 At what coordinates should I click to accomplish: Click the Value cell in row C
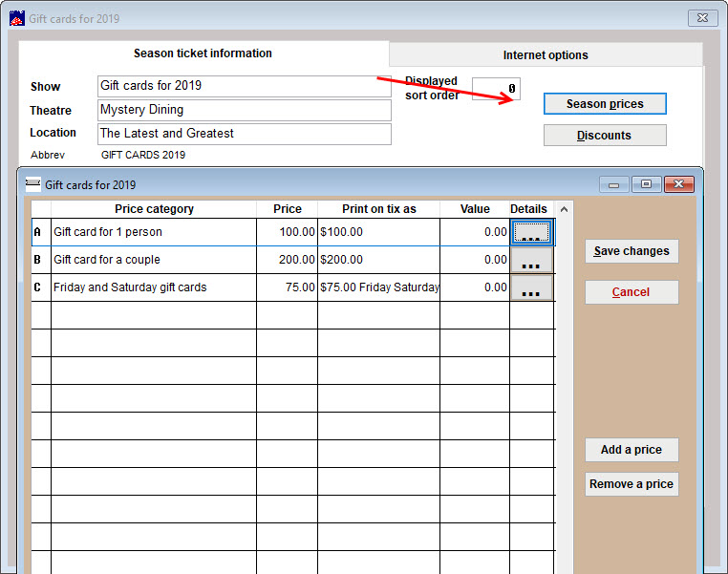475,287
